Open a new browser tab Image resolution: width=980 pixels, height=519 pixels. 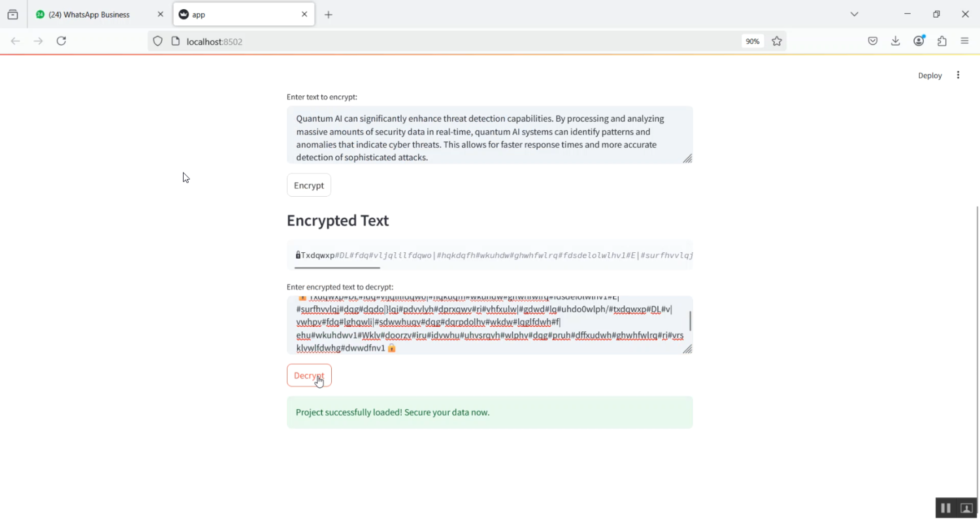[x=329, y=14]
